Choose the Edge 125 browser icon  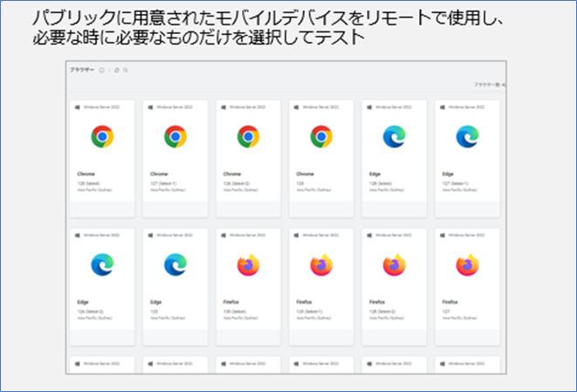tap(175, 265)
